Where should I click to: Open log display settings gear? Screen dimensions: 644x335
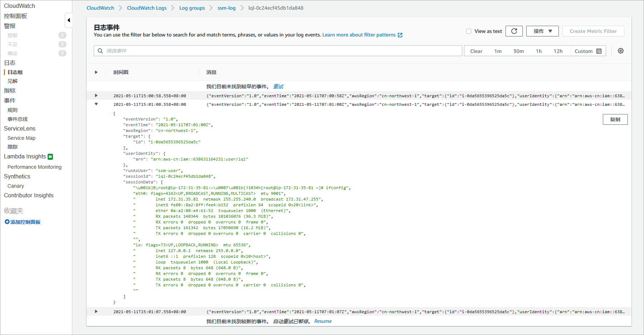click(x=621, y=51)
